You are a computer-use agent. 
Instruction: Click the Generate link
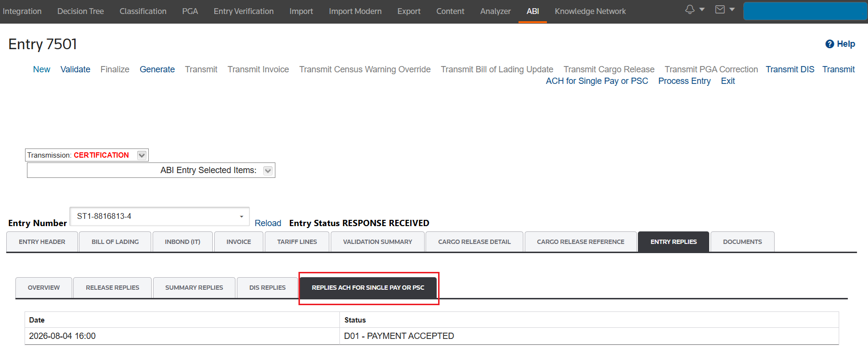pos(157,69)
